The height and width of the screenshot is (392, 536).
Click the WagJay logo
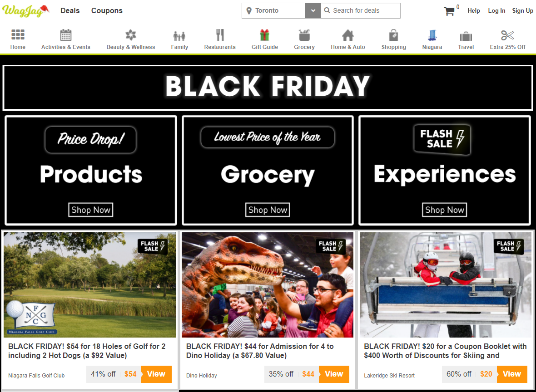click(x=25, y=10)
